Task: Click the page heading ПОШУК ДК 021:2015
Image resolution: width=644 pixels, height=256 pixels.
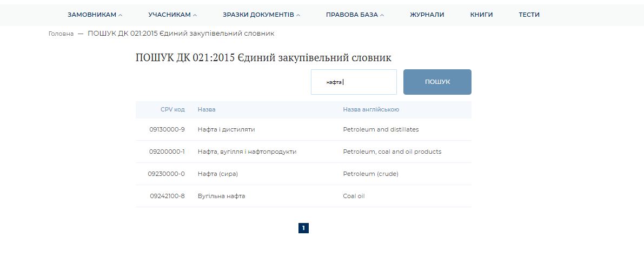Action: (263, 58)
